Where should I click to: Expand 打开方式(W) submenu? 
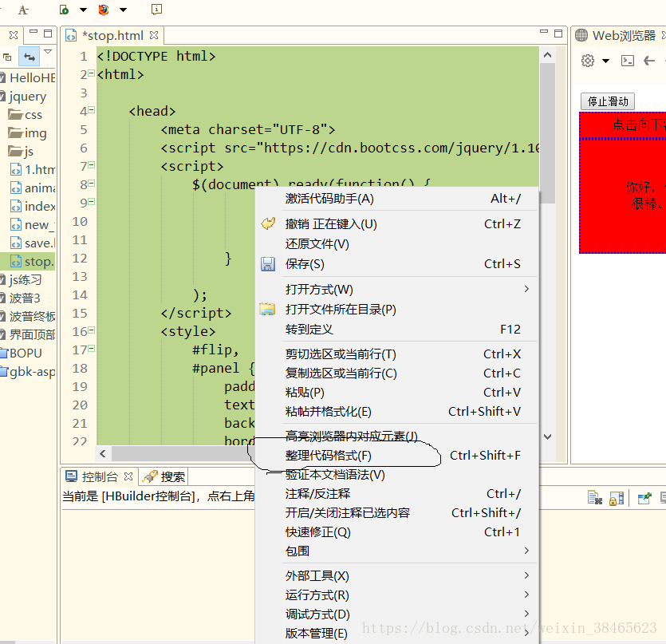(x=397, y=290)
